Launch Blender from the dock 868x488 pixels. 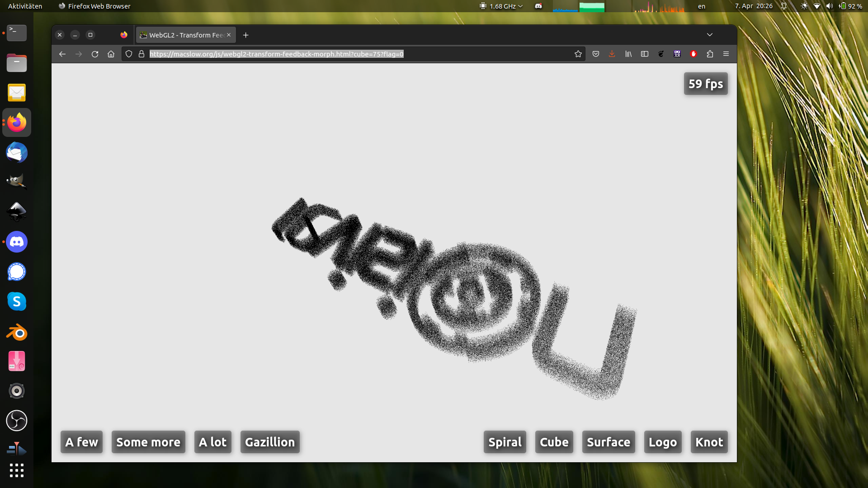(x=17, y=332)
